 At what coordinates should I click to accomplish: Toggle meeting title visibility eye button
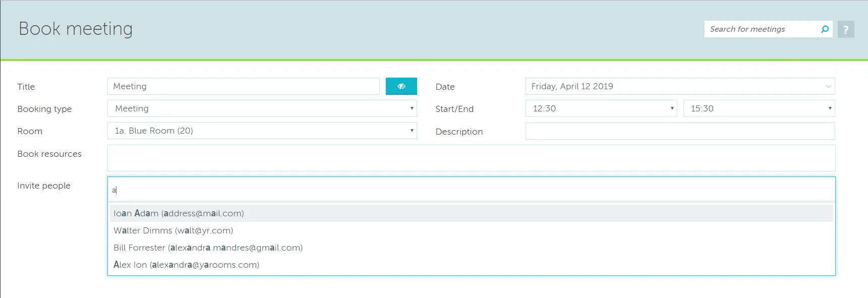click(401, 86)
